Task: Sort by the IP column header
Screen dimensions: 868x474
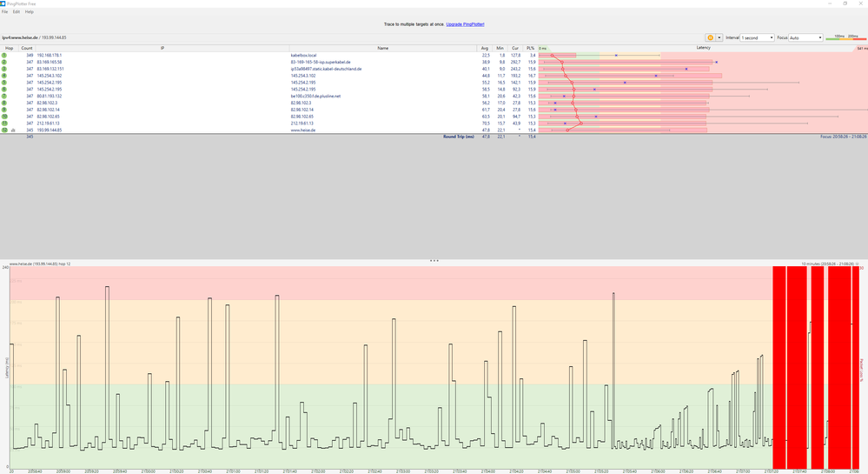Action: point(162,48)
